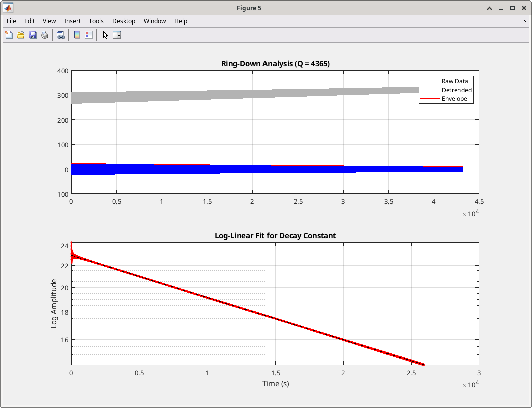Click y-tick label 24 on lower plot
Screen dimensions: 532x408
(x=65, y=246)
